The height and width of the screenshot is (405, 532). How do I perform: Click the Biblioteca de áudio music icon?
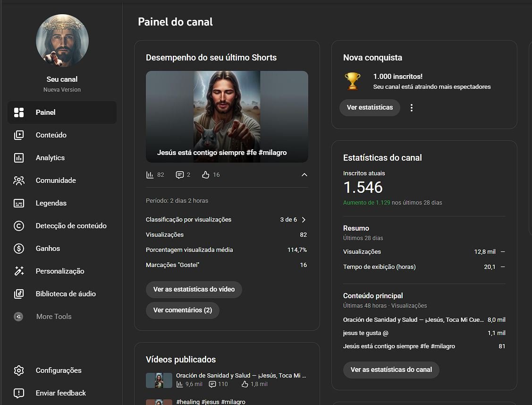click(19, 294)
